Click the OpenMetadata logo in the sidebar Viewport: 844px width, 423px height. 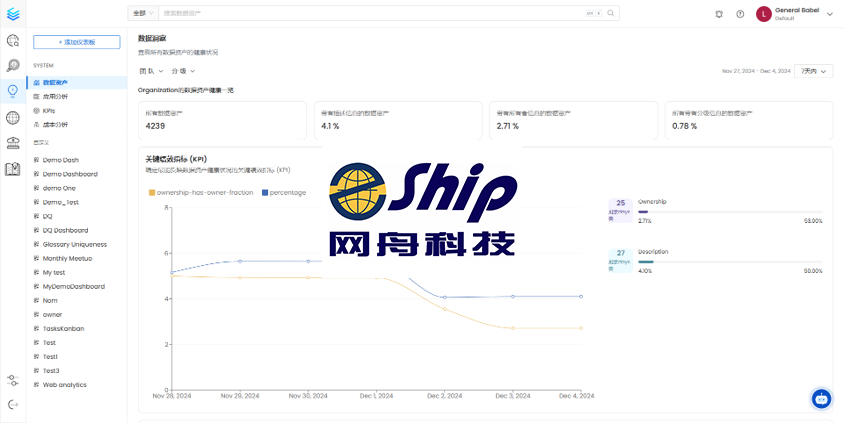click(x=13, y=14)
